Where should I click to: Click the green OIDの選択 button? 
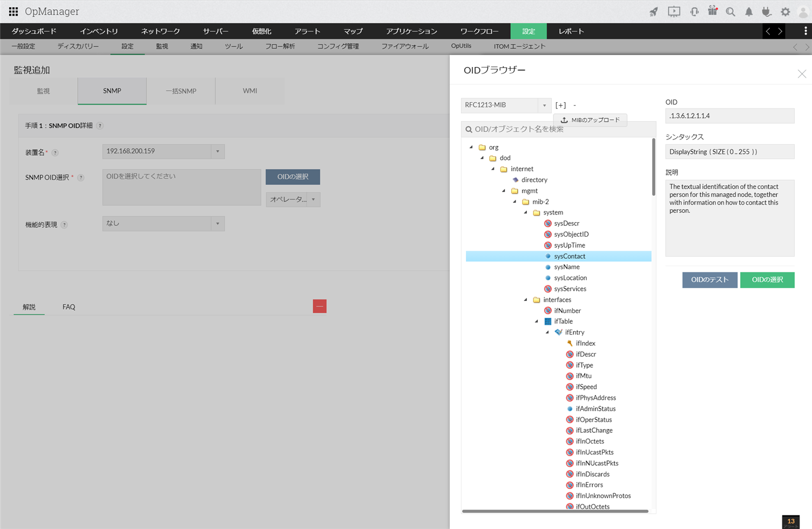coord(767,280)
